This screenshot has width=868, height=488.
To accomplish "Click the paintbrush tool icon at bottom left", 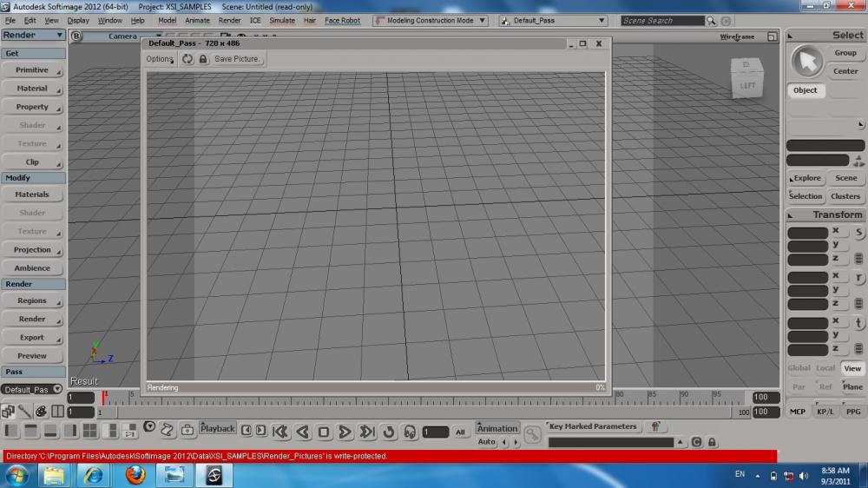I will pyautogui.click(x=24, y=411).
